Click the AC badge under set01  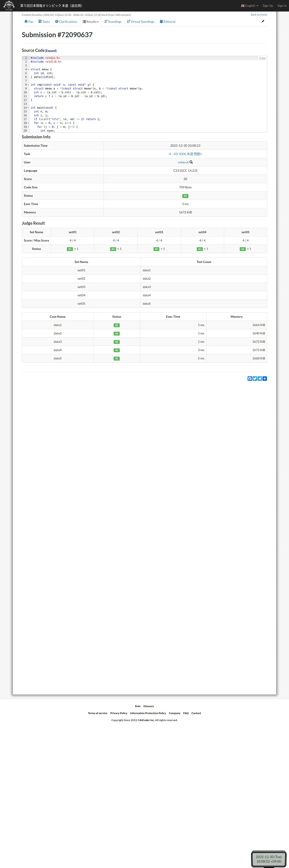click(x=70, y=249)
